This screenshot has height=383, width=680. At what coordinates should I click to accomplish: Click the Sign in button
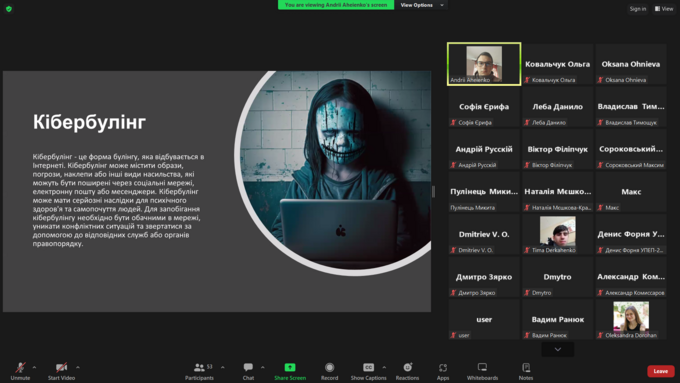[x=638, y=9]
